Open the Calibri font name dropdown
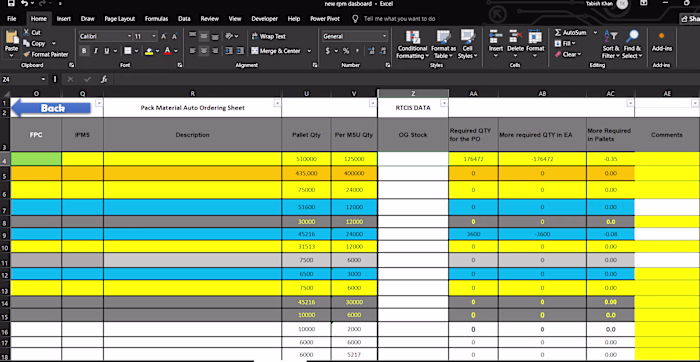This screenshot has width=700, height=362. 129,36
